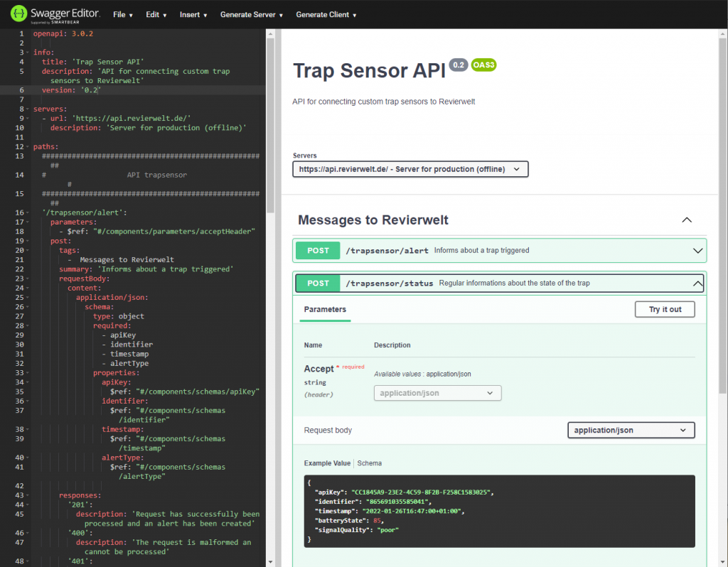Fold the properties block at line 33

pos(28,372)
